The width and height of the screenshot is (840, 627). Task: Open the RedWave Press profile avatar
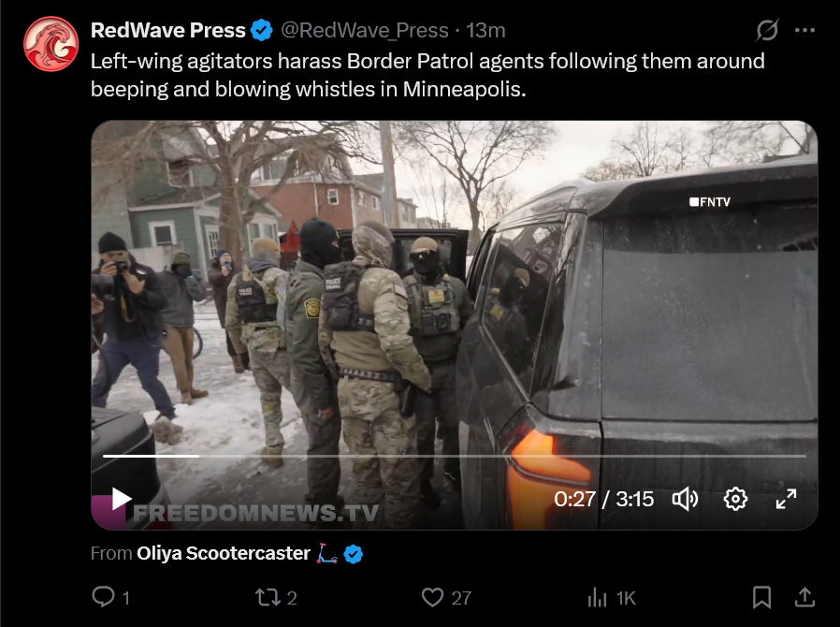(x=51, y=44)
